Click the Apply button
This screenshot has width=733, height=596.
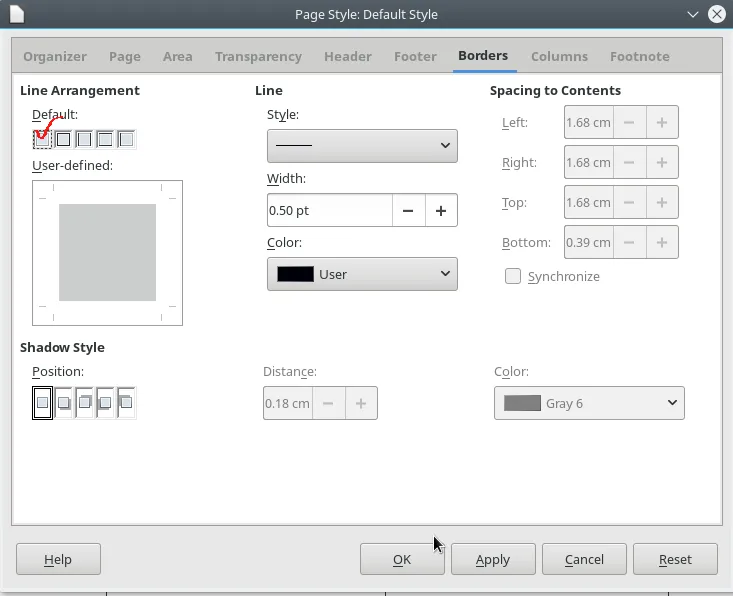493,559
